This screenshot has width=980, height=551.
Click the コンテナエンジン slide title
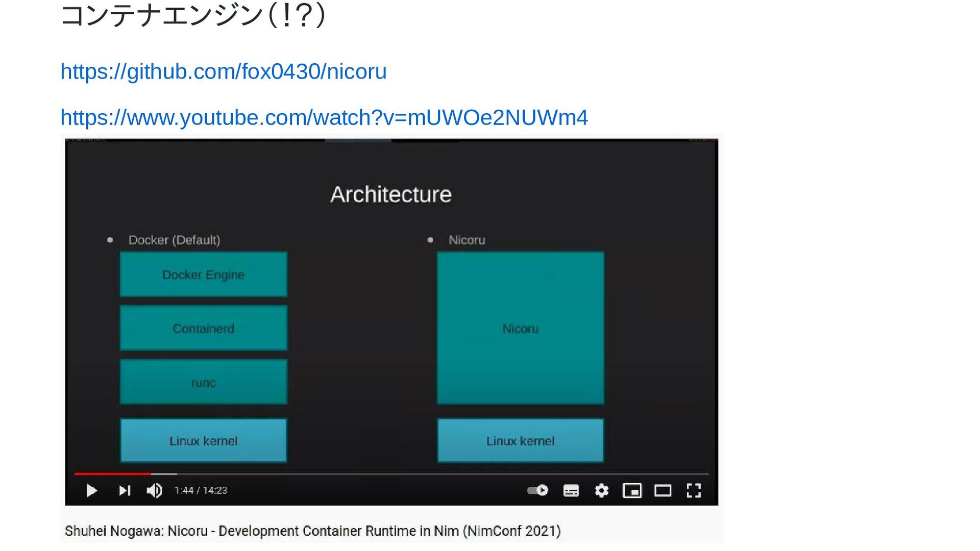pyautogui.click(x=193, y=15)
